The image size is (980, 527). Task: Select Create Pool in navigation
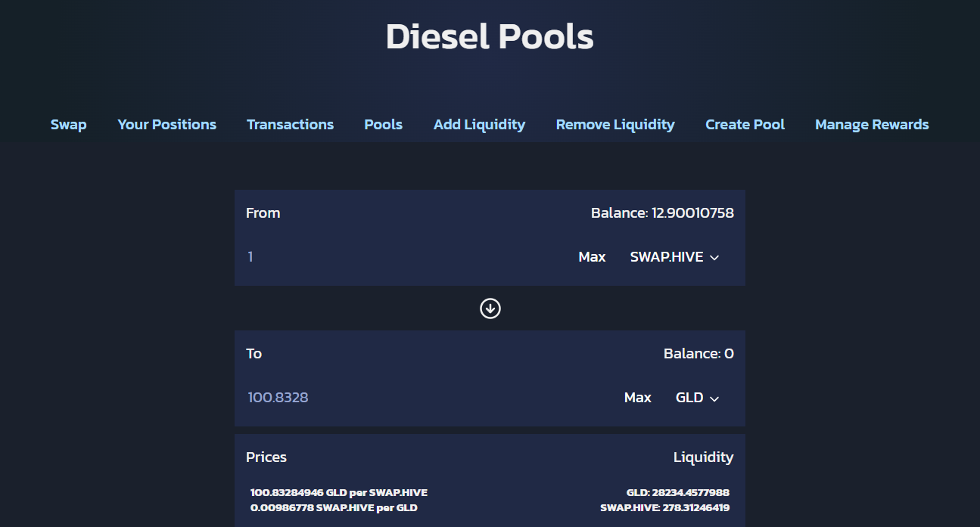(x=745, y=125)
